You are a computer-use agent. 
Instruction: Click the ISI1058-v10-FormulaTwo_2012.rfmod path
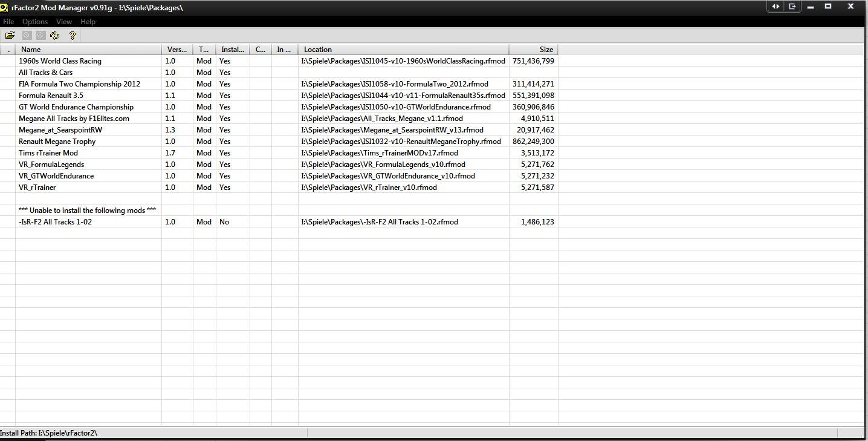tap(395, 84)
